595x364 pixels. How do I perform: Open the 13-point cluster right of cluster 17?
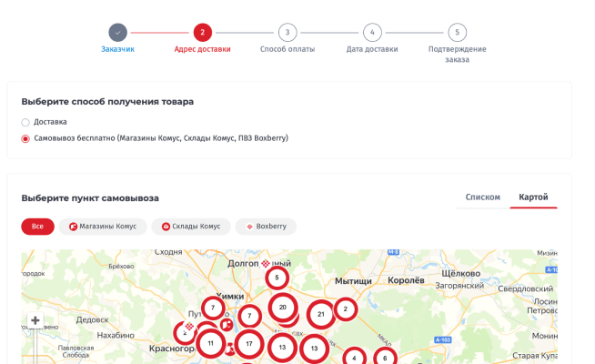pos(282,348)
